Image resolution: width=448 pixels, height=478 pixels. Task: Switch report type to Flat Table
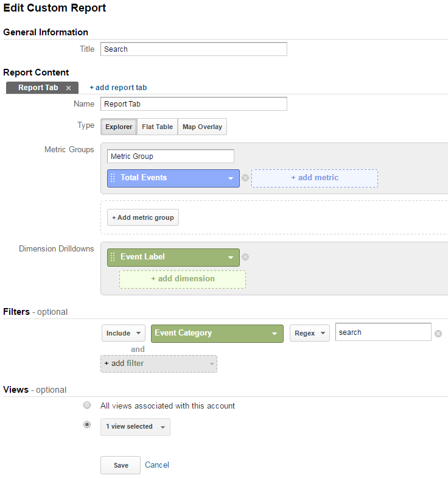coord(157,127)
